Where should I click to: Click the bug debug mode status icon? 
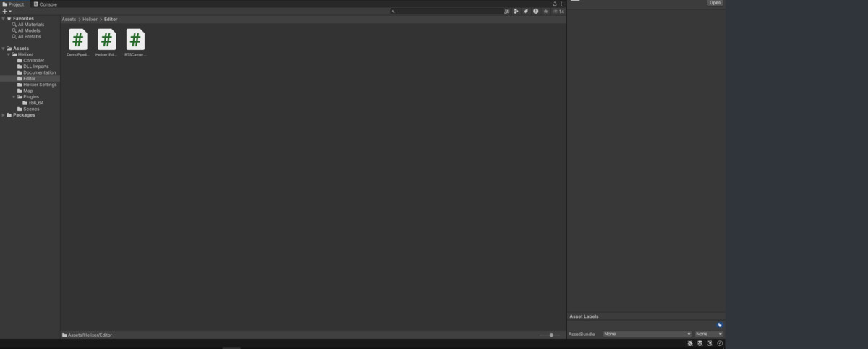click(690, 343)
